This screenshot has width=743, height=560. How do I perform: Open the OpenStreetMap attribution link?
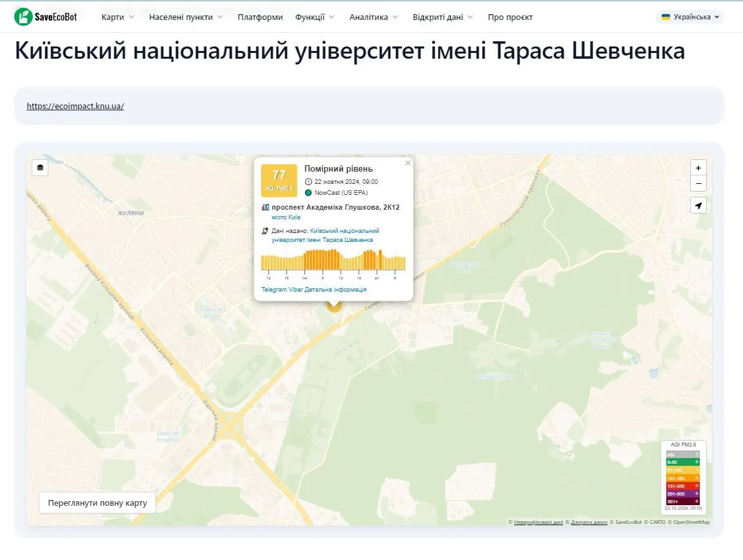(691, 522)
